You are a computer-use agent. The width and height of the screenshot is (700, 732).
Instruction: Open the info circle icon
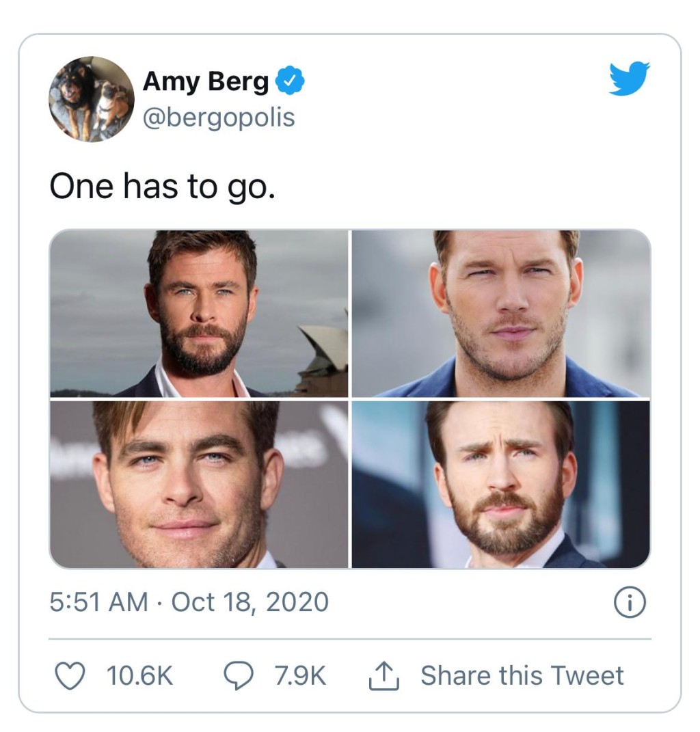(629, 602)
